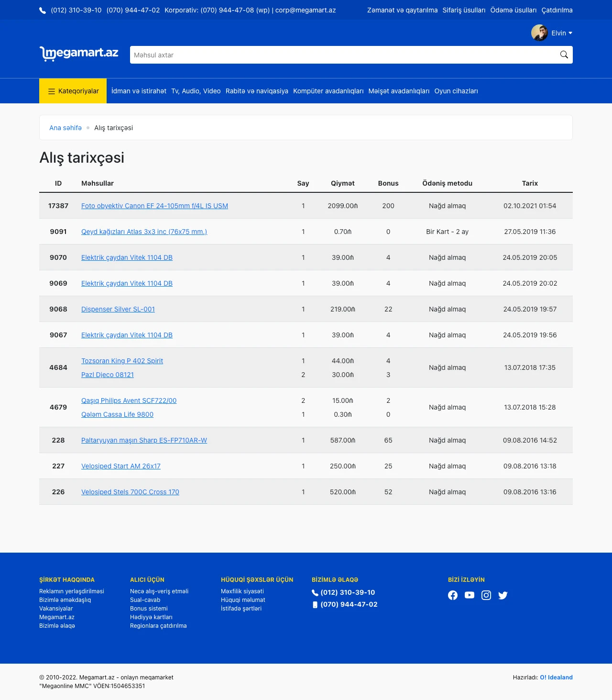Open Ödəmə üsulları link

point(514,10)
